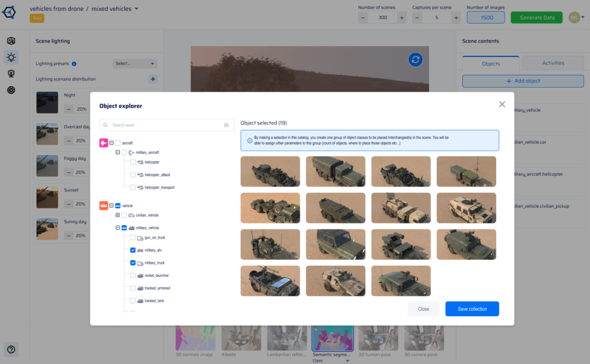Click the Generate Data button
This screenshot has height=364, width=590.
(537, 18)
